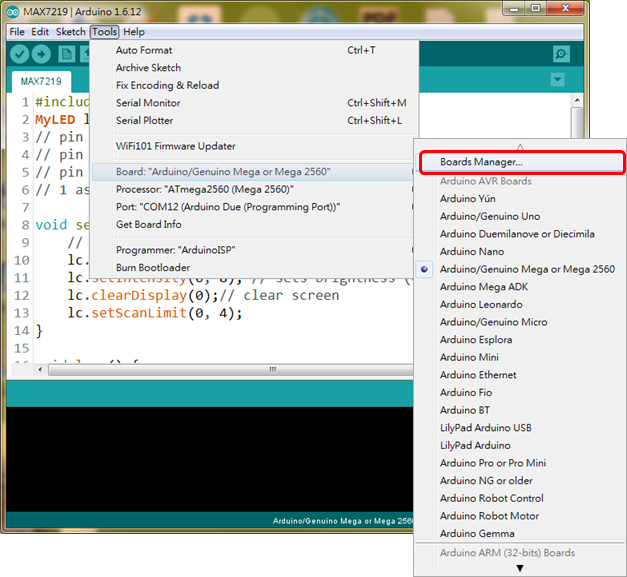Choose Fix Encoding & Reload
This screenshot has height=577, width=627.
255,86
